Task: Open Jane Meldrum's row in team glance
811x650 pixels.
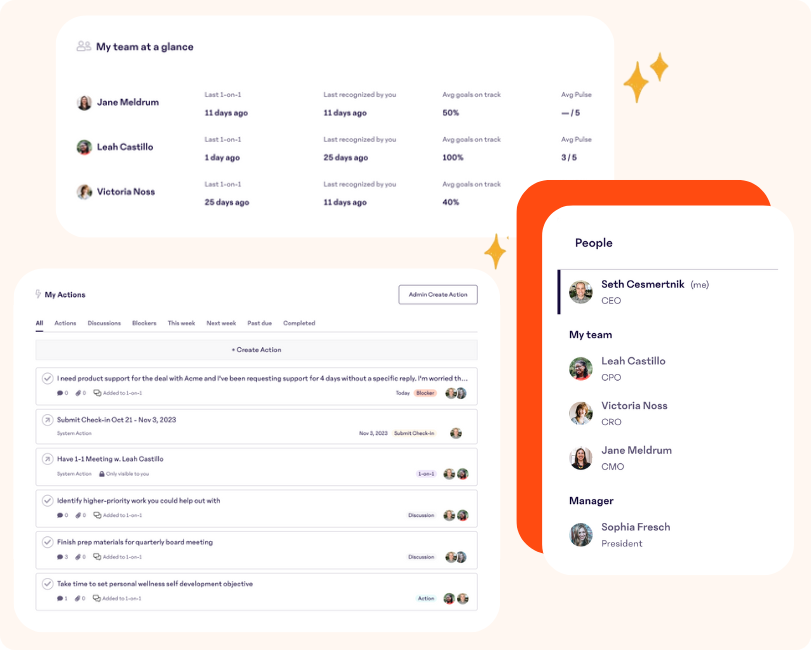Action: (127, 102)
